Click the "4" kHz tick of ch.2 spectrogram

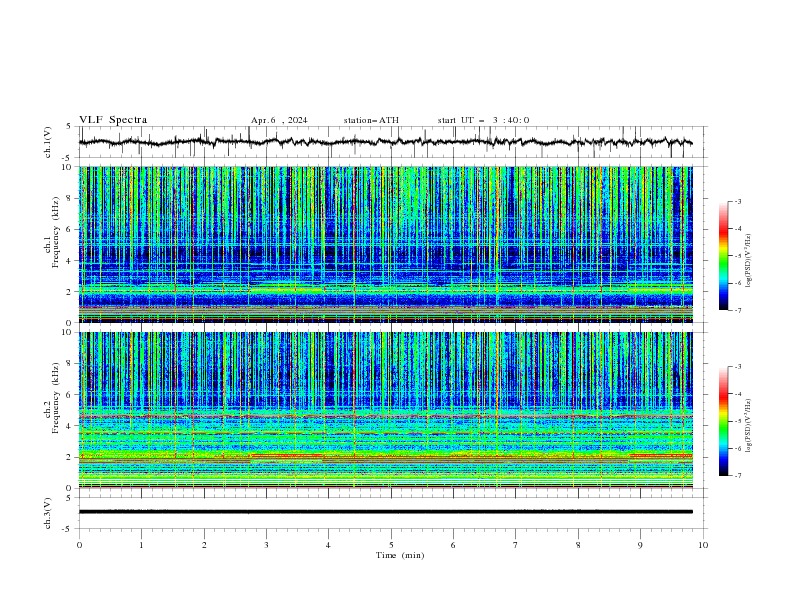pos(71,426)
